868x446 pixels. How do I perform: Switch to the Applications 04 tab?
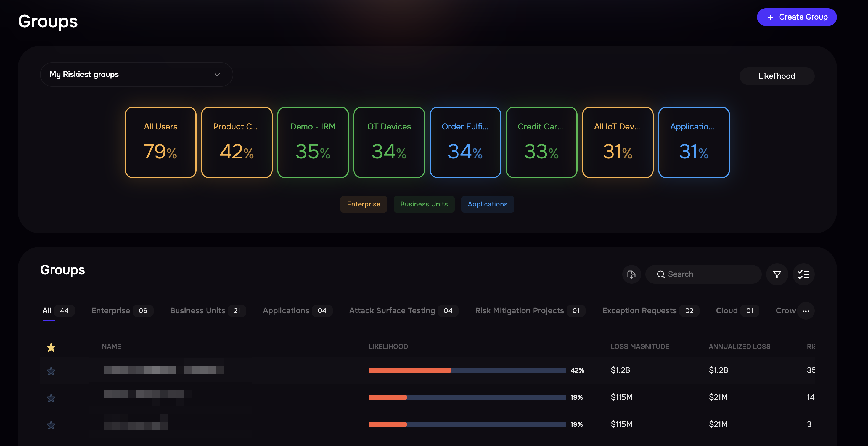tap(297, 310)
